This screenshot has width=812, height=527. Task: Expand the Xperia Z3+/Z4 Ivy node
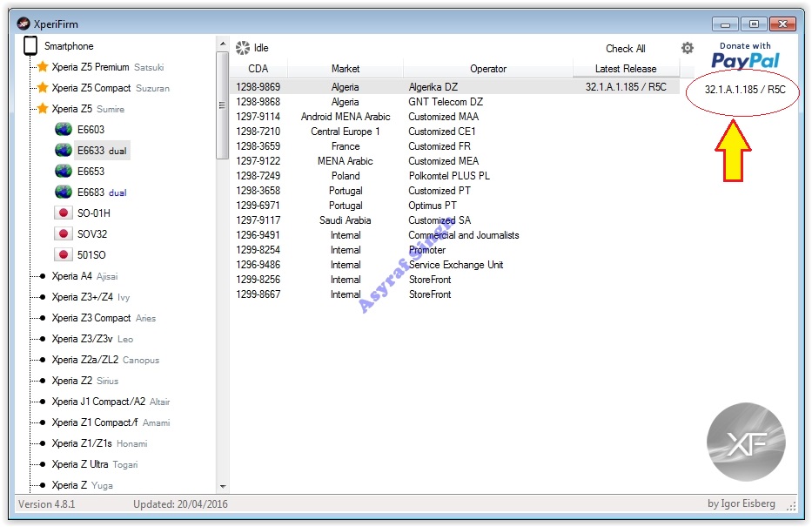[x=43, y=297]
